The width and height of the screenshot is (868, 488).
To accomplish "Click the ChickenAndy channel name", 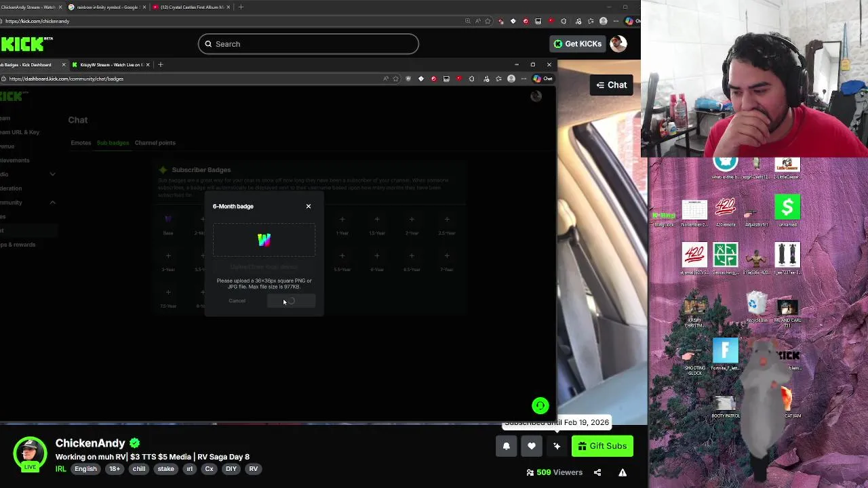I will point(90,443).
